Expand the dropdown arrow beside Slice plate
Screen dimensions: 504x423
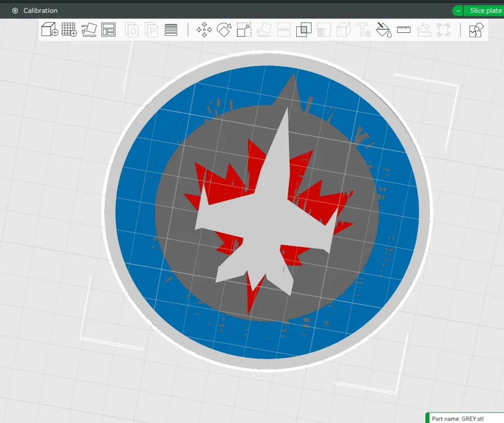(x=458, y=11)
